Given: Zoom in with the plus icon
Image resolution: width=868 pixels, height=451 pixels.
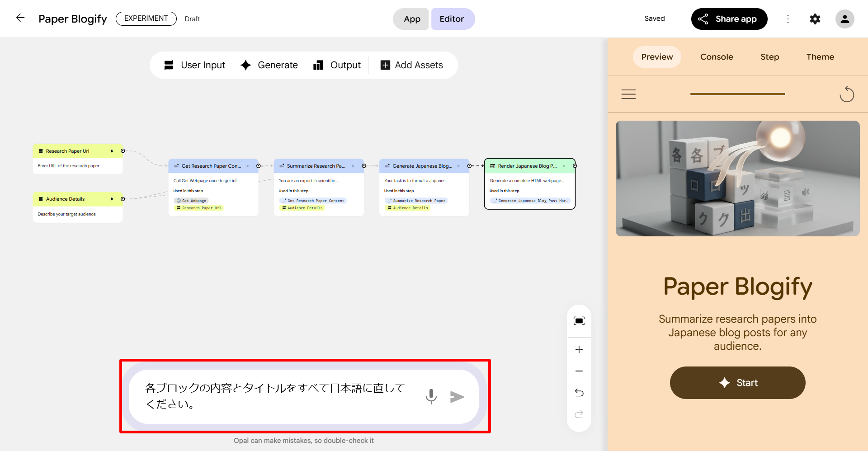Looking at the screenshot, I should pos(579,349).
